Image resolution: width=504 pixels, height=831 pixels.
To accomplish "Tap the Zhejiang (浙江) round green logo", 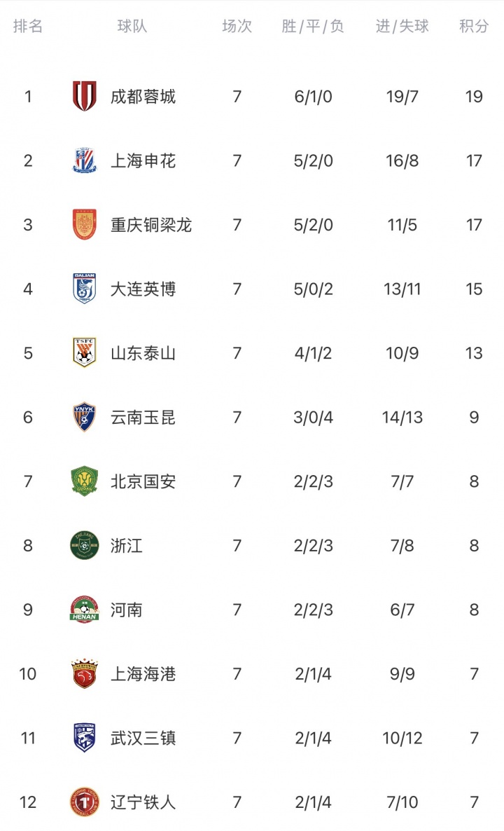I will click(x=85, y=546).
